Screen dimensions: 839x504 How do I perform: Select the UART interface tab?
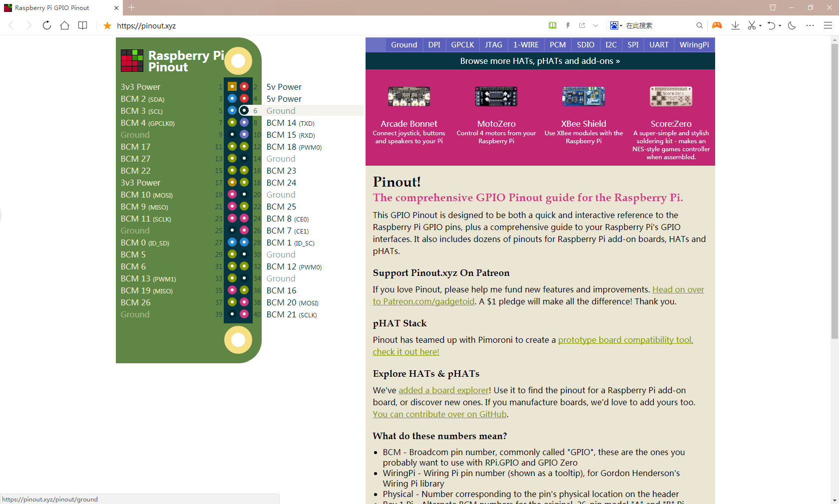[x=659, y=44]
